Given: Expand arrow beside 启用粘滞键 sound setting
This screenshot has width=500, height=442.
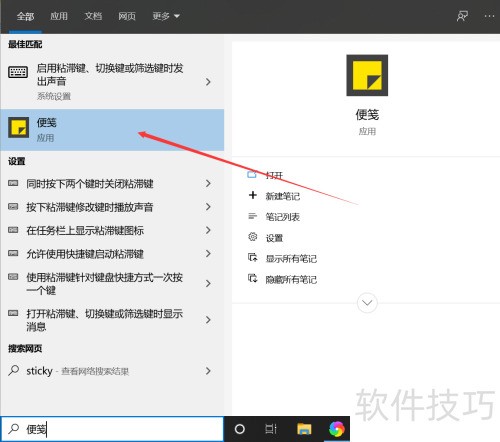Looking at the screenshot, I should coord(208,82).
